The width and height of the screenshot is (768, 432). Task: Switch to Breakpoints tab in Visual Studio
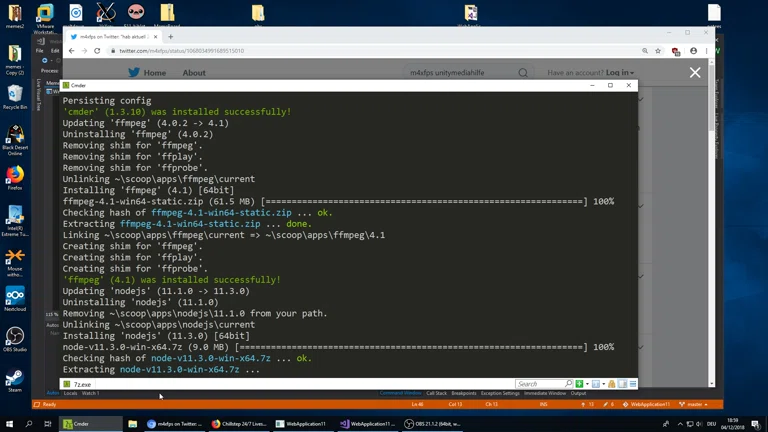point(464,393)
